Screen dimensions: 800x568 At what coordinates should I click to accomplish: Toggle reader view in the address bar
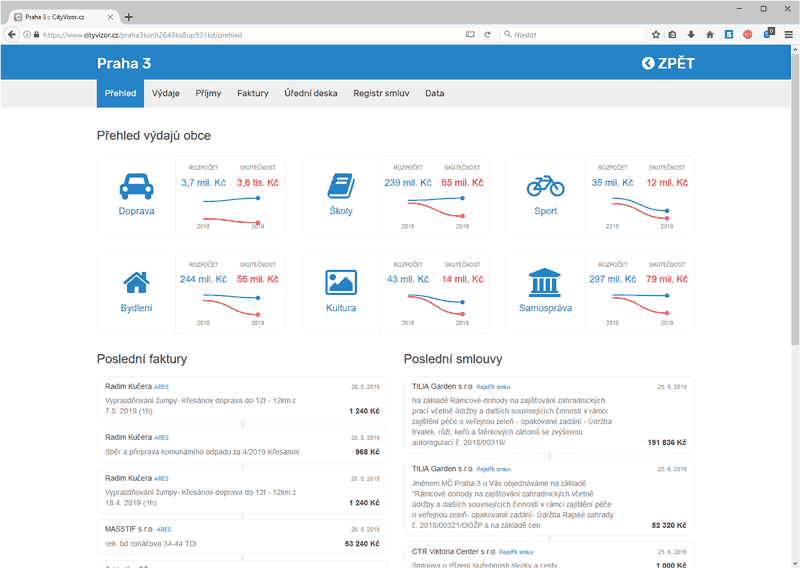[x=469, y=34]
